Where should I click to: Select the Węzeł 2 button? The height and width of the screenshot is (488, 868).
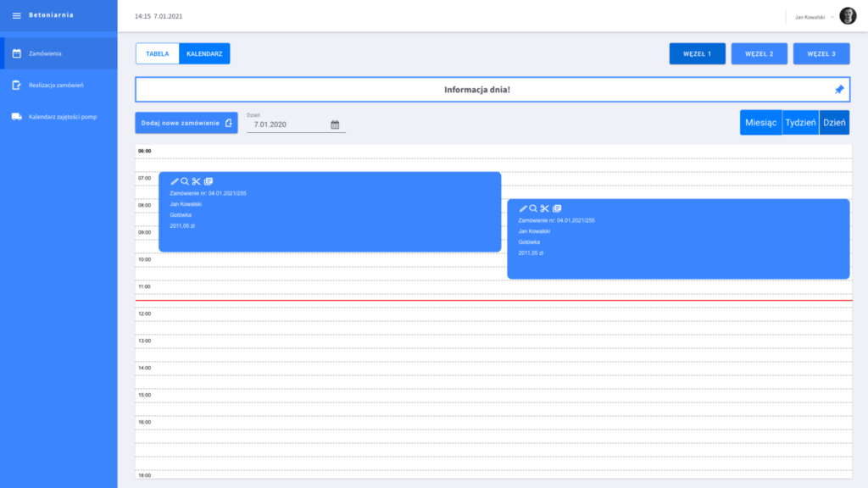(759, 53)
